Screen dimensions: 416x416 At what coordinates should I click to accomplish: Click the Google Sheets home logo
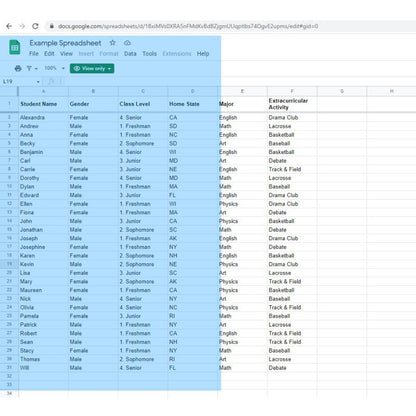coord(15,47)
